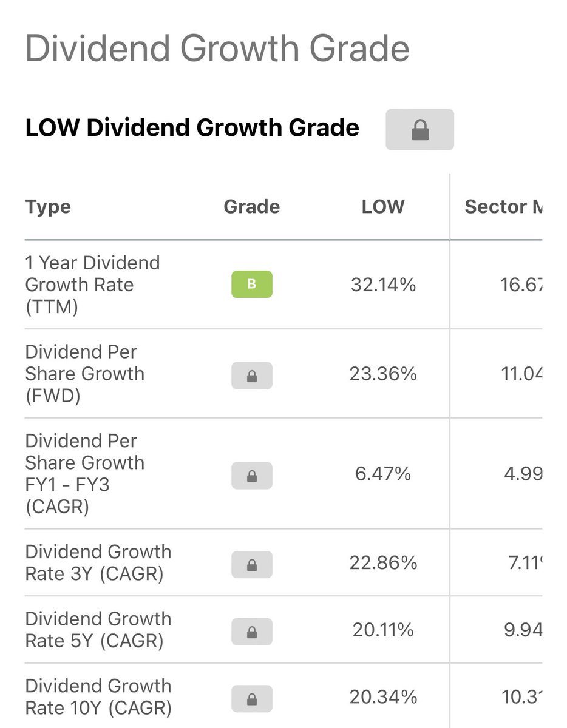Open 1 Year Dividend Growth Rate (TTM) row

point(283,285)
